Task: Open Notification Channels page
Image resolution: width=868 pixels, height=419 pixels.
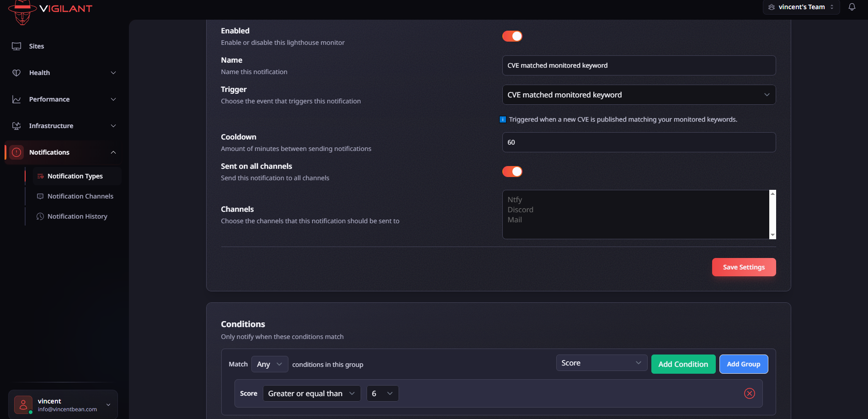Action: click(80, 196)
